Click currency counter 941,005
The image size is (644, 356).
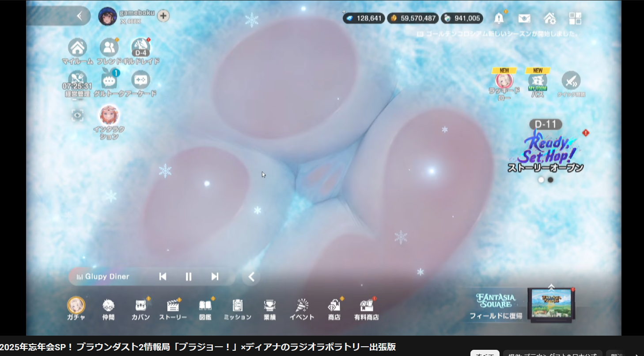coord(462,18)
